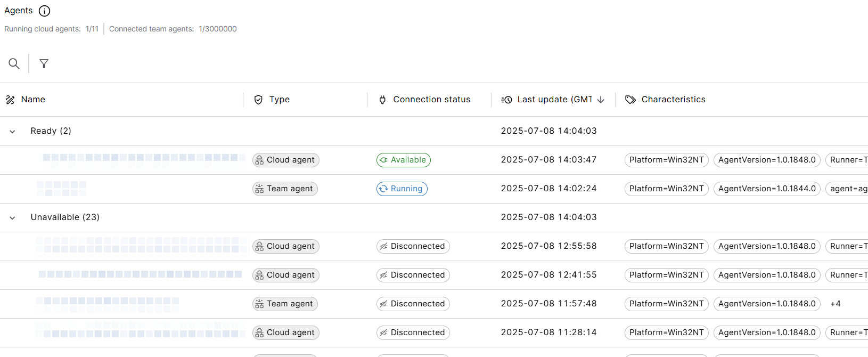Click the Running status badge

coord(402,189)
